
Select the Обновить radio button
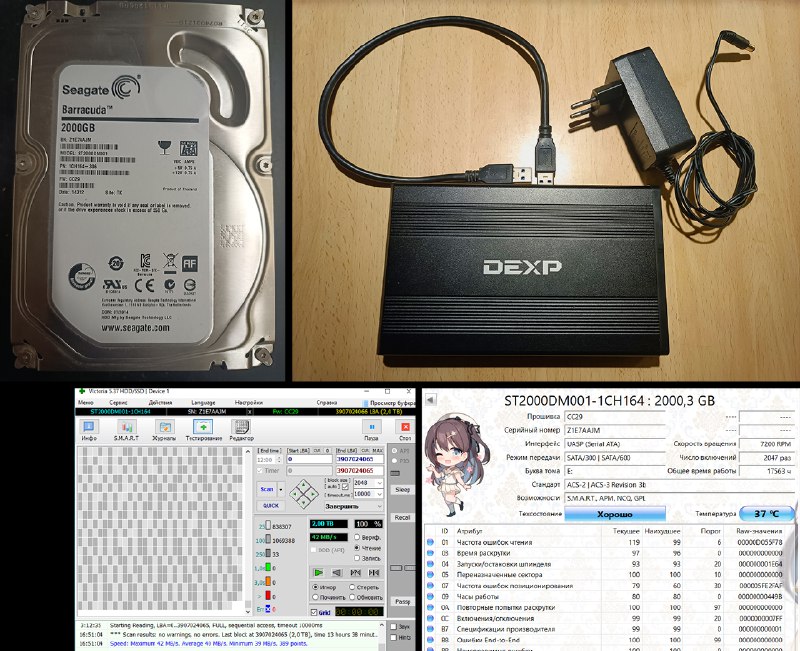click(x=352, y=597)
